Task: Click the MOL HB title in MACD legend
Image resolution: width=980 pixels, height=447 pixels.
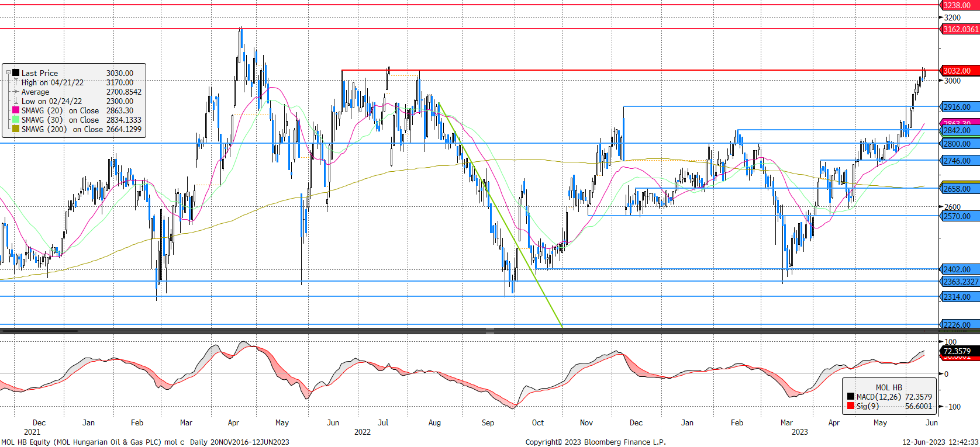Action: [x=889, y=387]
